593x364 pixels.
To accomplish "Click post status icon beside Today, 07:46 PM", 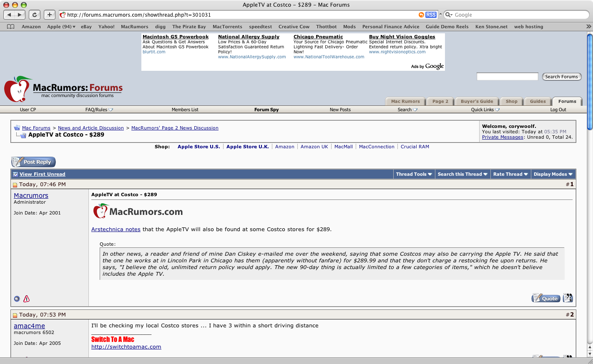I will point(15,185).
